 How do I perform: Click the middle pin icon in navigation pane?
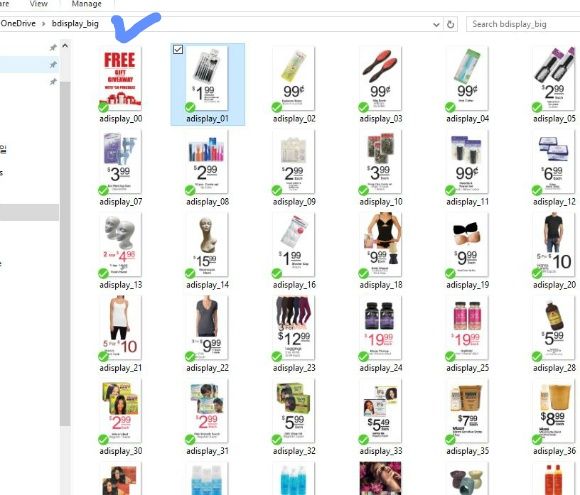(53, 65)
